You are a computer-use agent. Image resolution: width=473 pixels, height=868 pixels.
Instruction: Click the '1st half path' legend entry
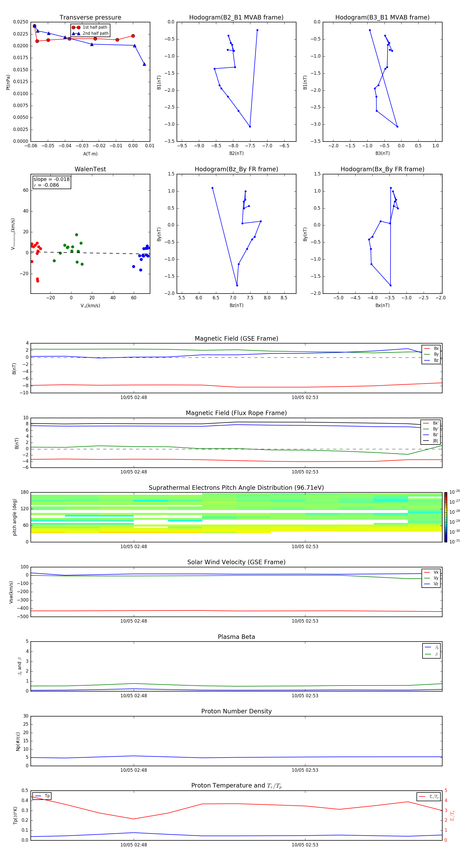pyautogui.click(x=90, y=27)
